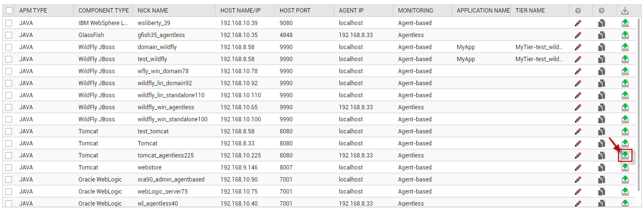Screen dimensions: 644x208
Task: Click the download icon for tomcat_agentless225
Action: [625, 156]
